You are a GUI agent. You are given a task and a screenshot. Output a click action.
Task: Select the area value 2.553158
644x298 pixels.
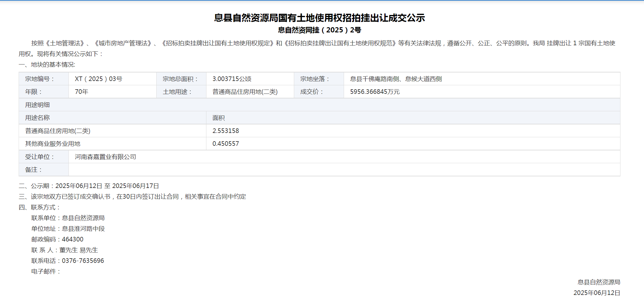[226, 131]
